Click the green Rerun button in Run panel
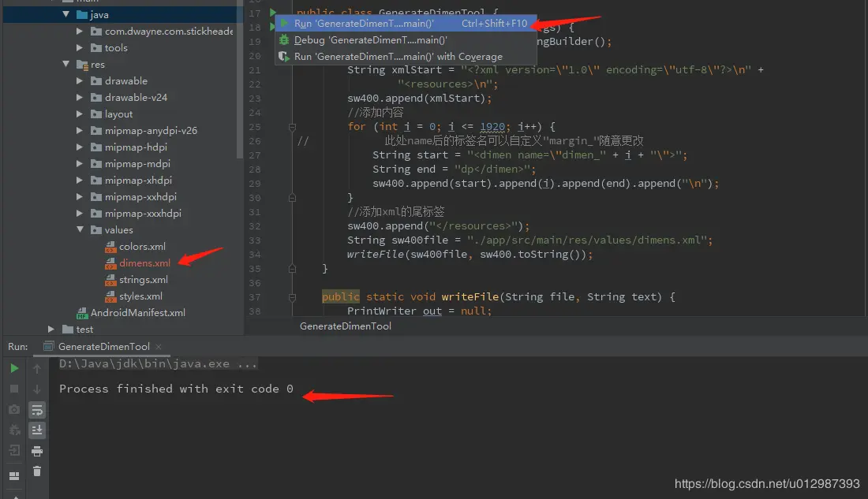This screenshot has width=868, height=499. (x=14, y=368)
